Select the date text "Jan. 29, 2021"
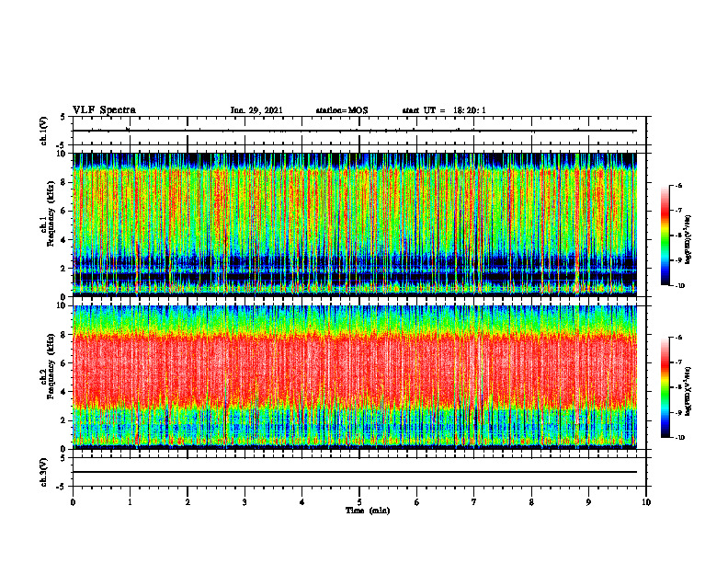The image size is (728, 563). coord(256,110)
